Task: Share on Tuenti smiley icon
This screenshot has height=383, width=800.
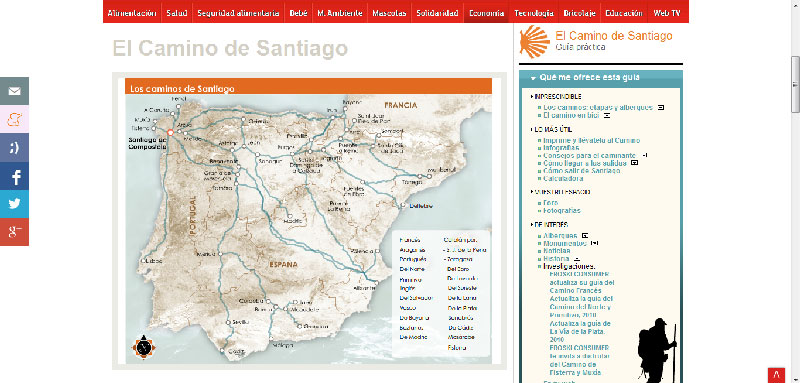Action: click(14, 148)
